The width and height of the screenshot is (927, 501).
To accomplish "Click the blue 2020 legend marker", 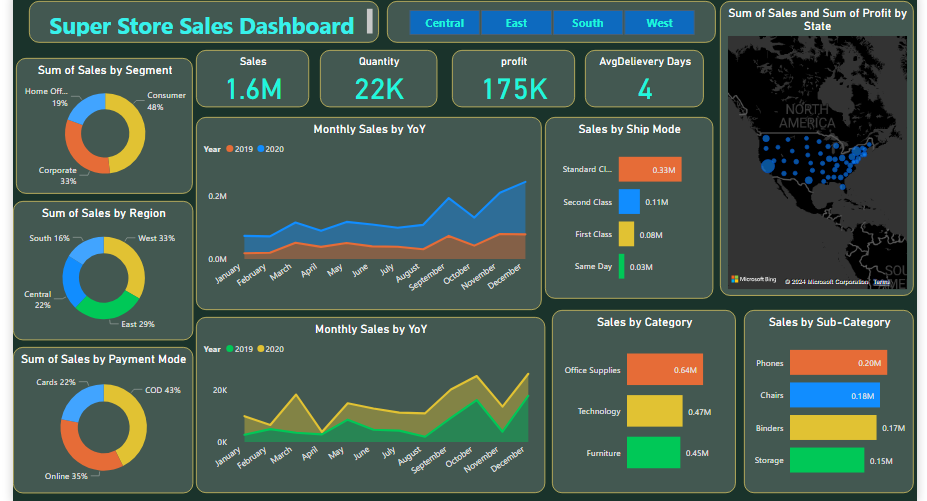I will point(261,149).
